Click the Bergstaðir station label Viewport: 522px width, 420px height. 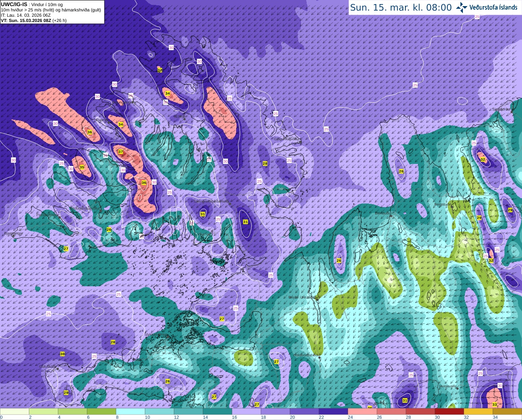442,204
